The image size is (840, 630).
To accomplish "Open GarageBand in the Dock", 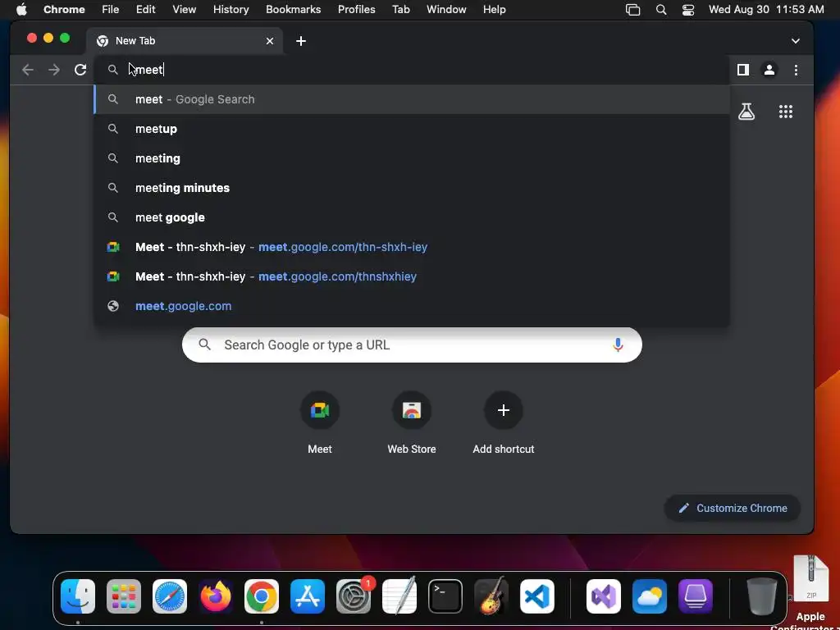I will point(491,596).
